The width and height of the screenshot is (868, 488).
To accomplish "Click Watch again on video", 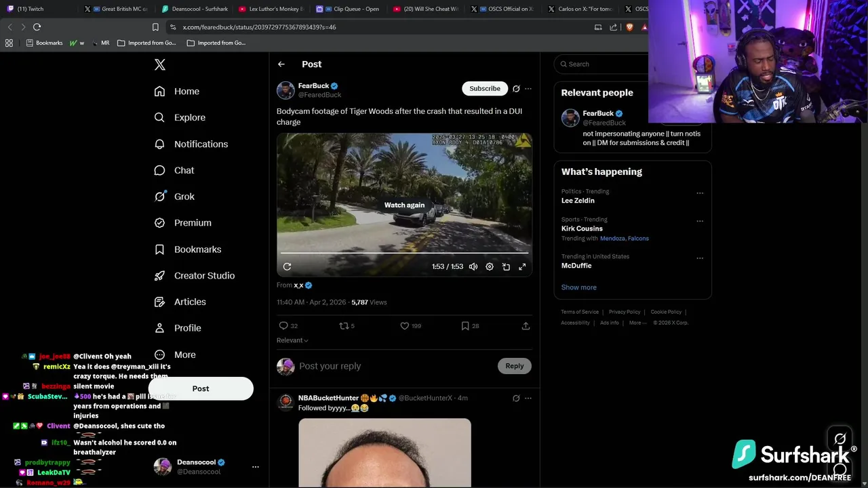I will point(404,205).
